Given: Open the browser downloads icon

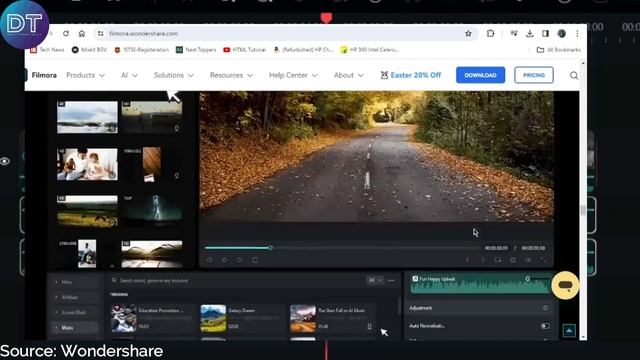Looking at the screenshot, I should (x=530, y=33).
